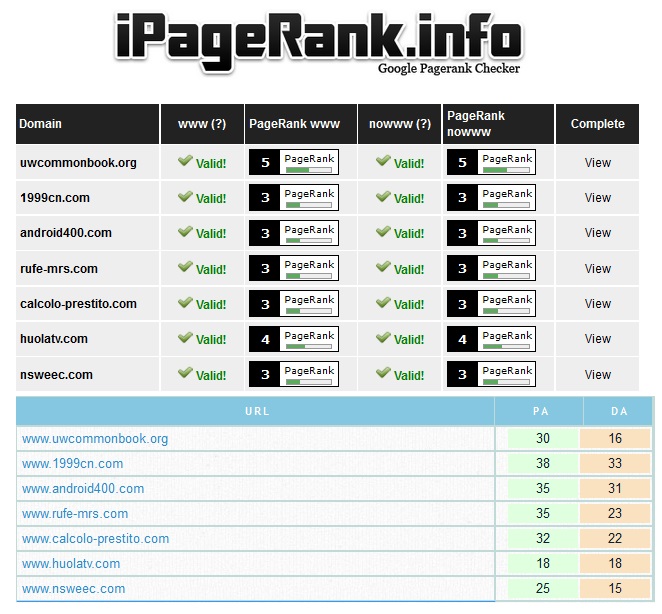
Task: Click PageRank www badge for 1999cn.com
Action: click(x=294, y=198)
